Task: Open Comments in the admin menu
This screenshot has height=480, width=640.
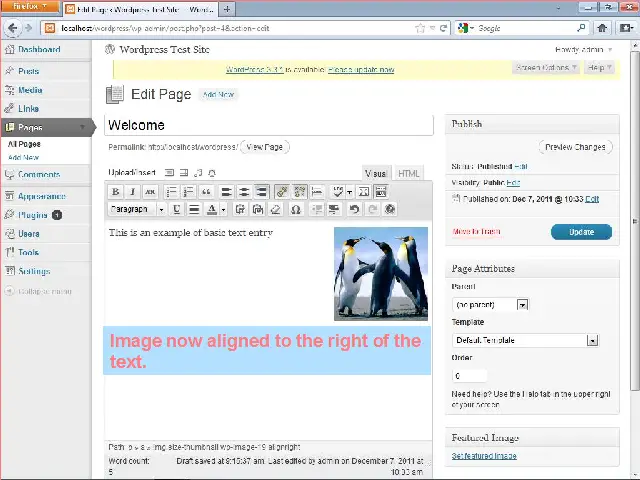Action: tap(39, 174)
